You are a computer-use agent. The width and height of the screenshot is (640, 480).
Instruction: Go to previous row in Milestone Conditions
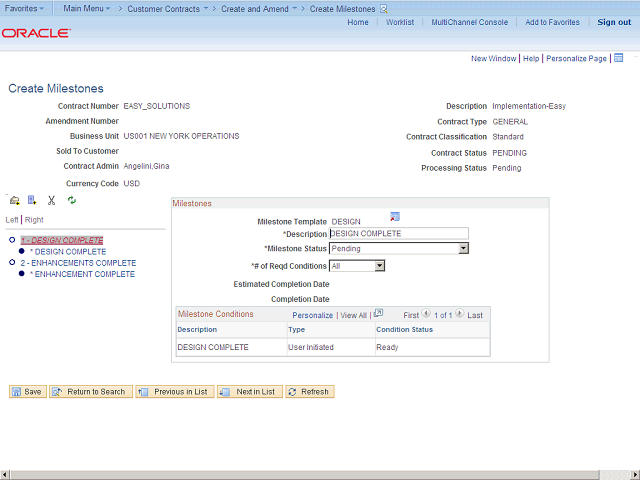(426, 314)
